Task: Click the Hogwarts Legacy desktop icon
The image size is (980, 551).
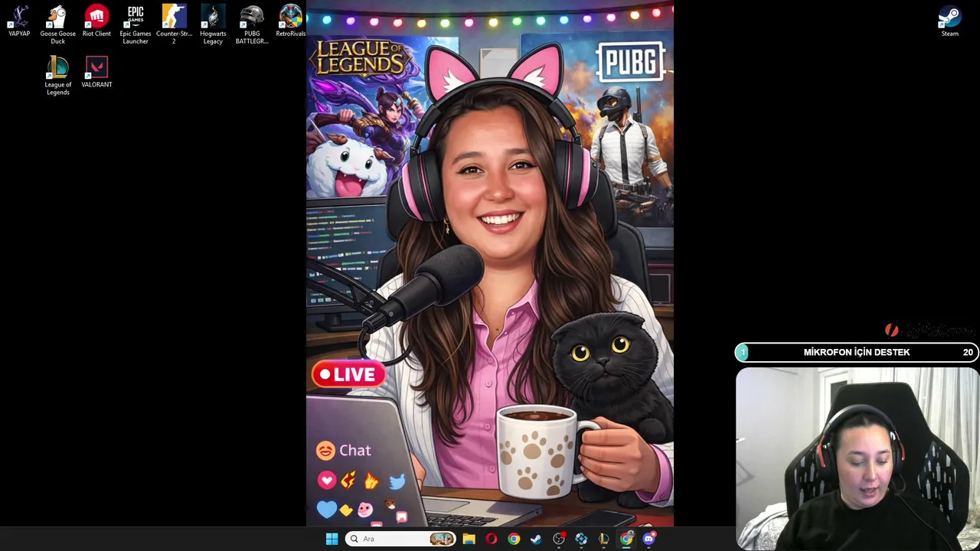Action: click(213, 24)
